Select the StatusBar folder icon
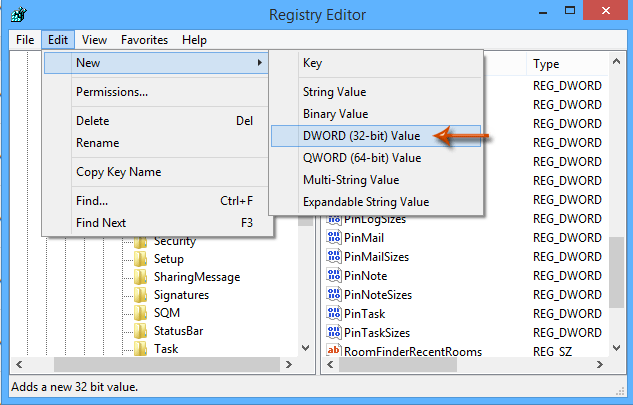Viewport: 633px width, 405px height. (x=140, y=331)
